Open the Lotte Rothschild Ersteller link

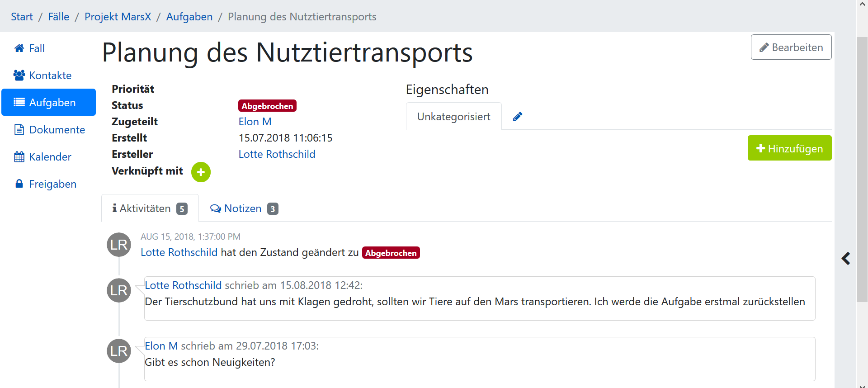coord(277,154)
